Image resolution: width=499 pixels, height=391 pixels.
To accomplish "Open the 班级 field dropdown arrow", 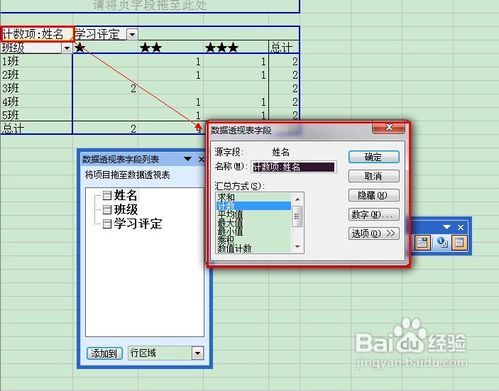I will [67, 48].
